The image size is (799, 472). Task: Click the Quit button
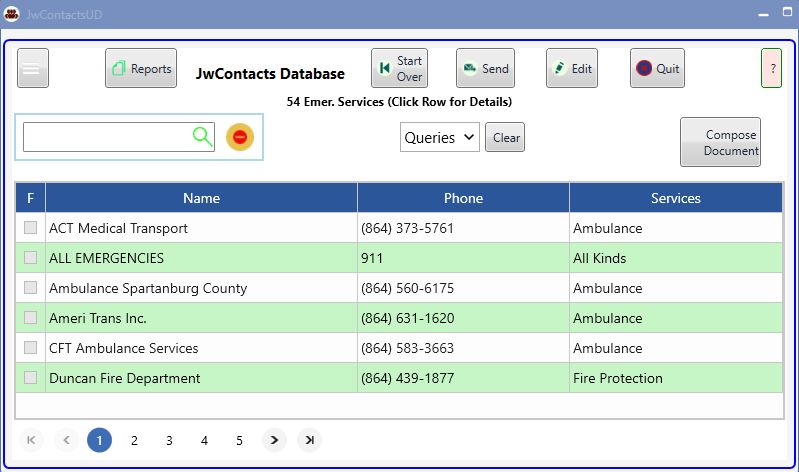tap(657, 68)
